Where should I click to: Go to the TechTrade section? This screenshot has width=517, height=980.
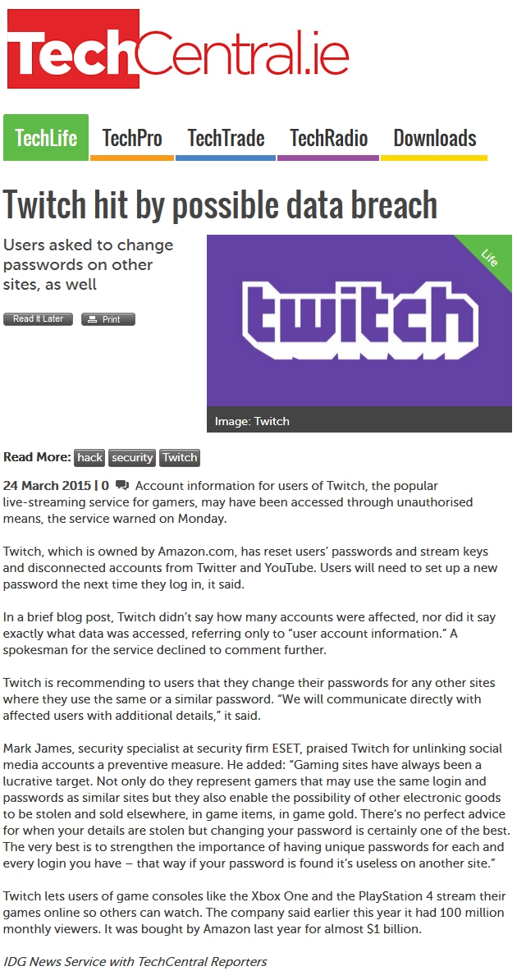pyautogui.click(x=226, y=138)
